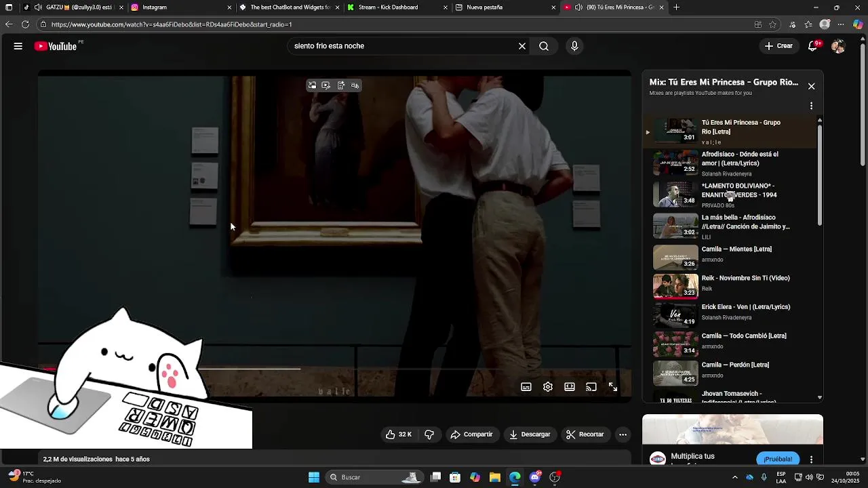This screenshot has width=868, height=488.
Task: Seek on the video progress bar
Action: [x=335, y=369]
